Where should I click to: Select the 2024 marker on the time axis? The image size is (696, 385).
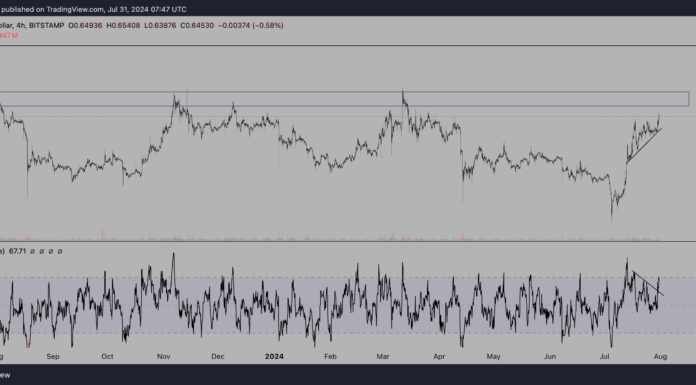pyautogui.click(x=274, y=356)
